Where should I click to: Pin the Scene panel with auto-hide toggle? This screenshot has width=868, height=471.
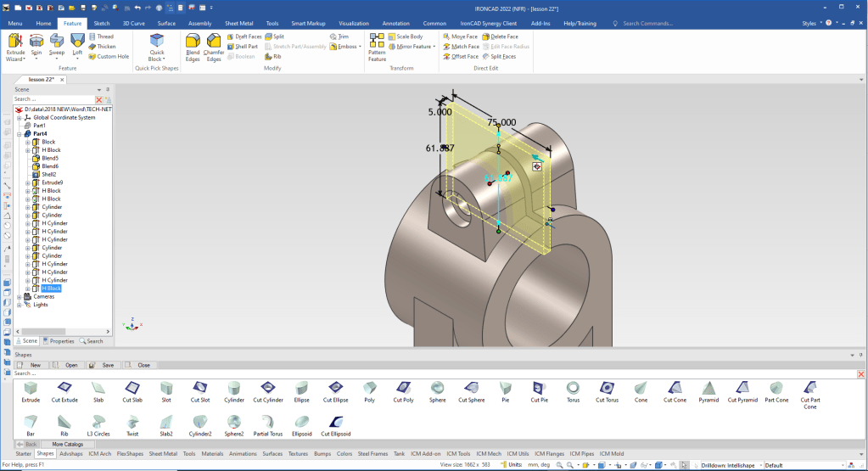click(107, 89)
